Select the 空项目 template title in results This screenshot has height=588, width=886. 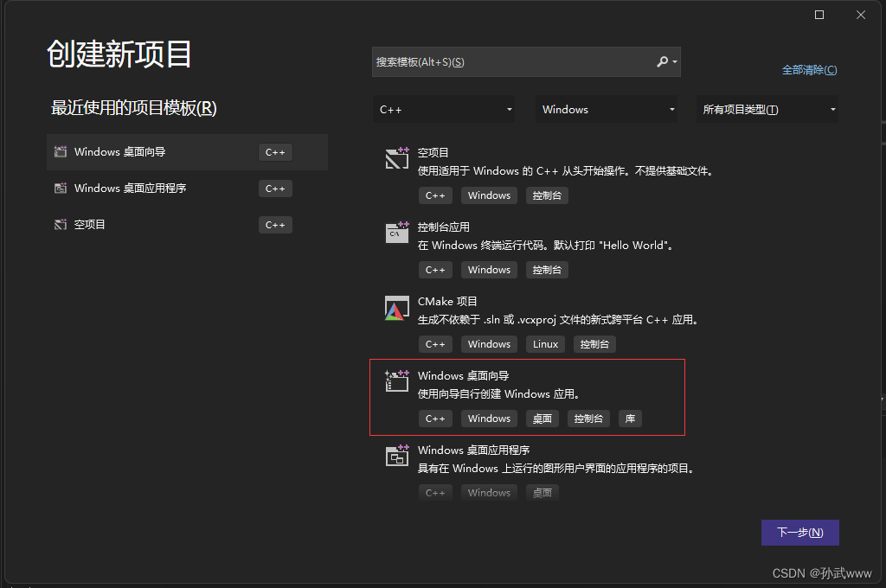[x=433, y=152]
